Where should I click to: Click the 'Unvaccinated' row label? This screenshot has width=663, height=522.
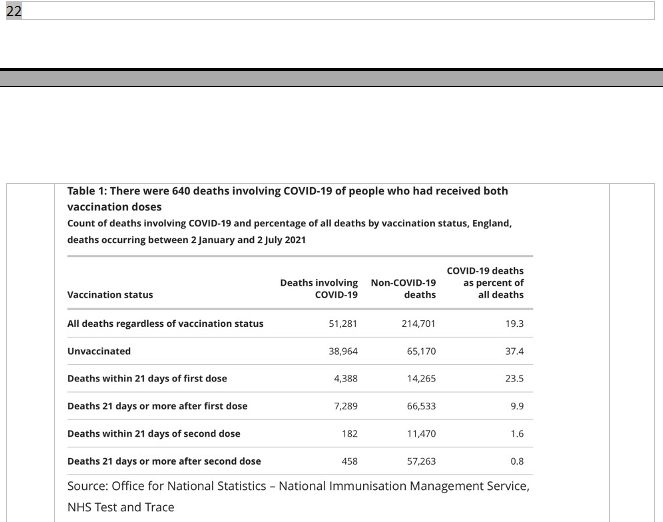99,351
